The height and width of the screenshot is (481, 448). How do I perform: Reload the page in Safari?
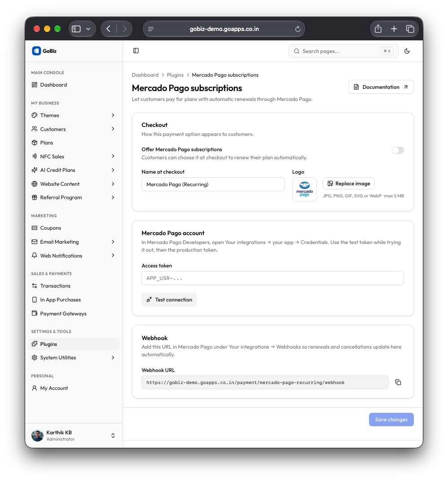click(297, 29)
